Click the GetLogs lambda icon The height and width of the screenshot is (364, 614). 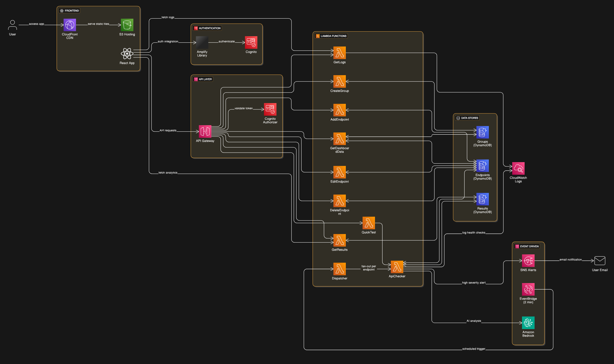coord(339,53)
